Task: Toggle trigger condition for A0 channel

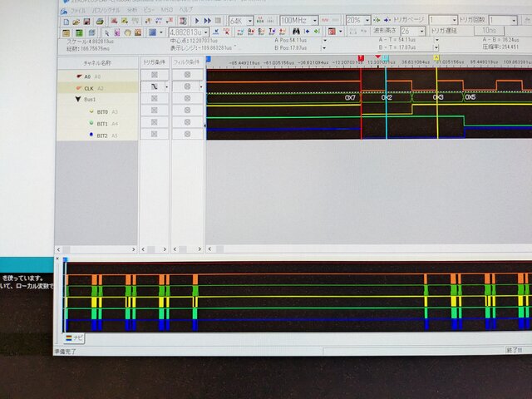Action: (x=155, y=75)
